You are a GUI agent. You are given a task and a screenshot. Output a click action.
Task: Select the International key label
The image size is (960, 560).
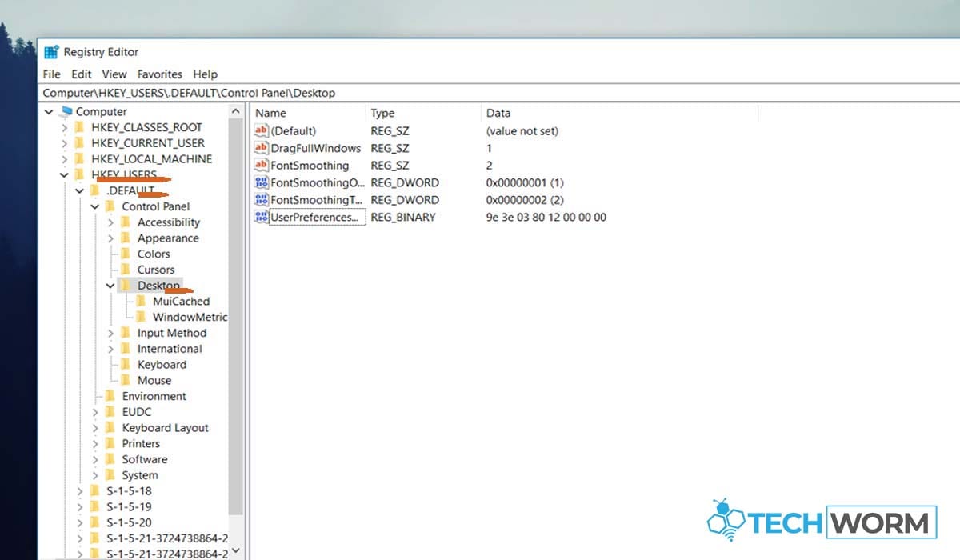(170, 349)
